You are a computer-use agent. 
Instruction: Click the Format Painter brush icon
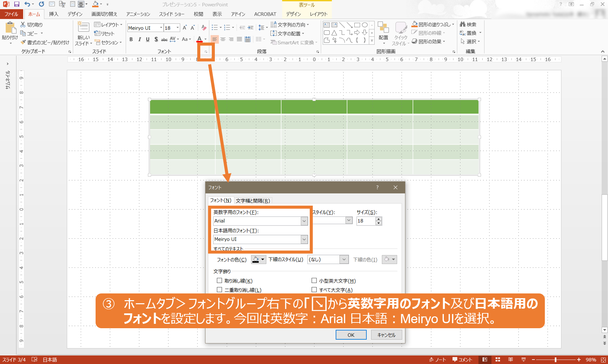tap(23, 43)
